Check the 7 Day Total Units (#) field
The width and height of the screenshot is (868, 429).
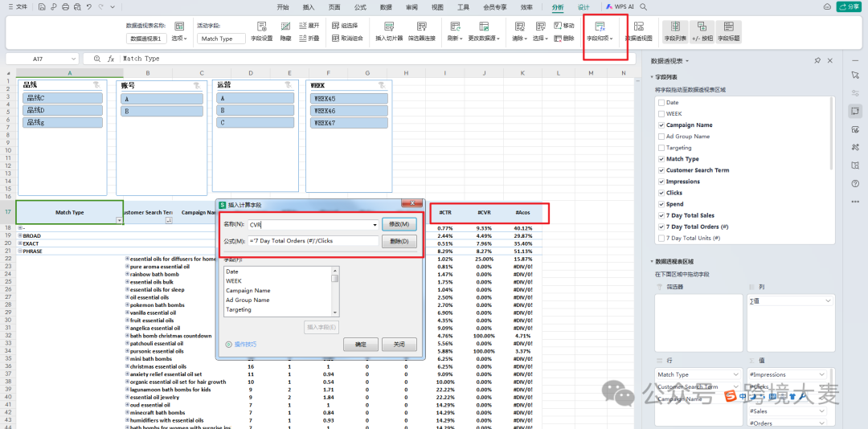click(x=661, y=238)
